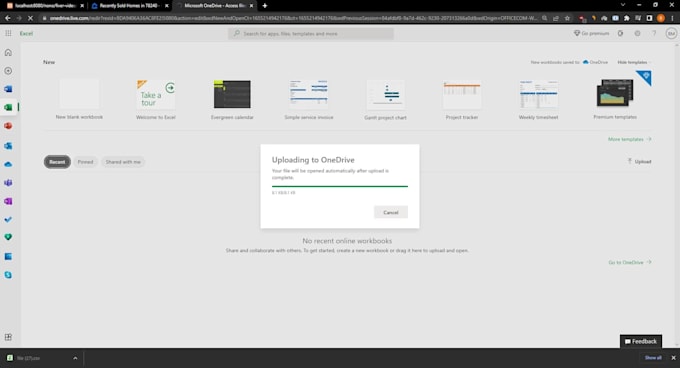Viewport: 680px width, 368px height.
Task: Click the Office search box
Action: (x=311, y=33)
